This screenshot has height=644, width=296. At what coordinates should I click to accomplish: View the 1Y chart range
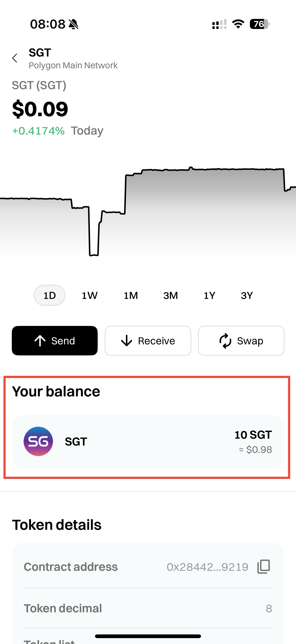(x=209, y=295)
